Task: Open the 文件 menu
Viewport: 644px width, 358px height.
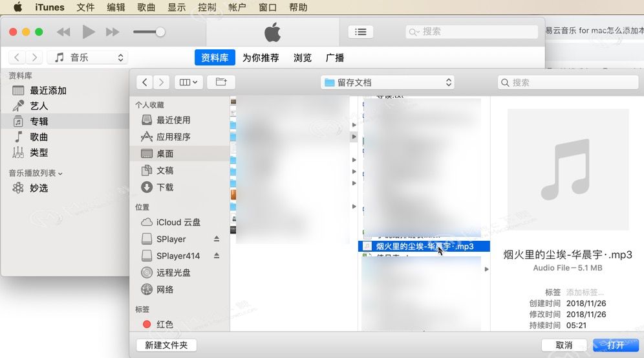Action: (85, 7)
